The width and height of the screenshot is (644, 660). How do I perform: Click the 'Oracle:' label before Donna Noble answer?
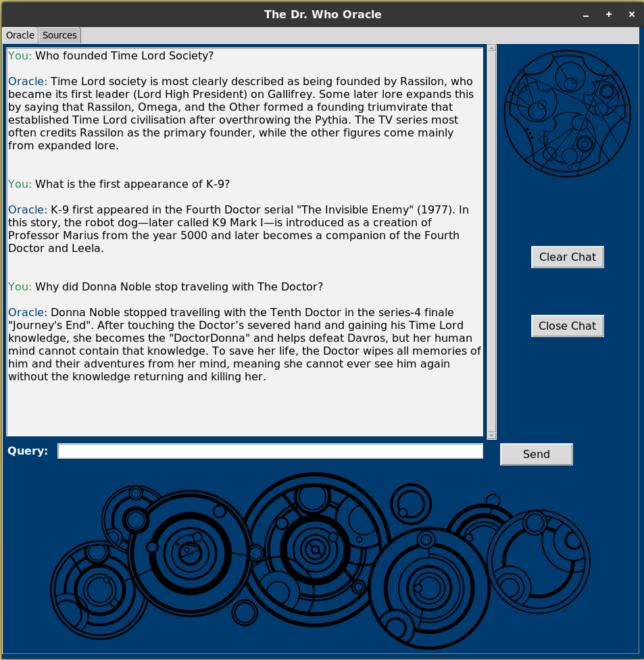(x=28, y=313)
